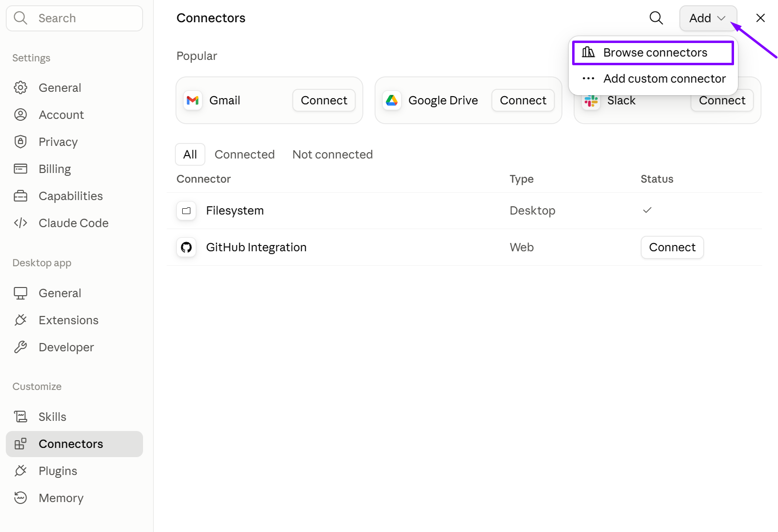This screenshot has width=778, height=532.
Task: Click the Claude Code brackets icon
Action: click(x=20, y=223)
